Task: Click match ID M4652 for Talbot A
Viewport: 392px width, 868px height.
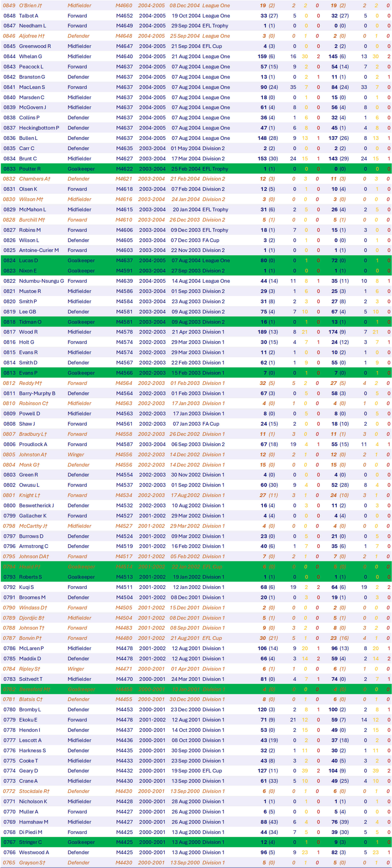Action: coord(124,16)
